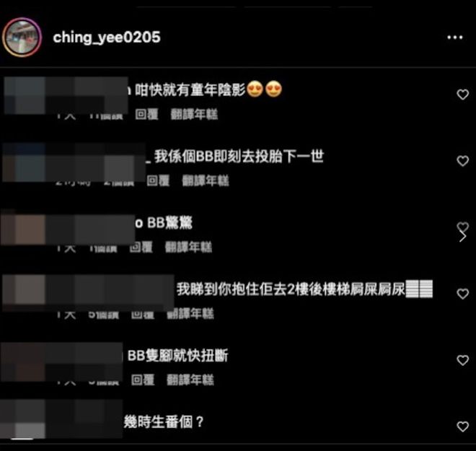Viewport: 476px width, 451px height.
Task: Open the ching_yee0205 profile picture story
Action: [x=22, y=37]
